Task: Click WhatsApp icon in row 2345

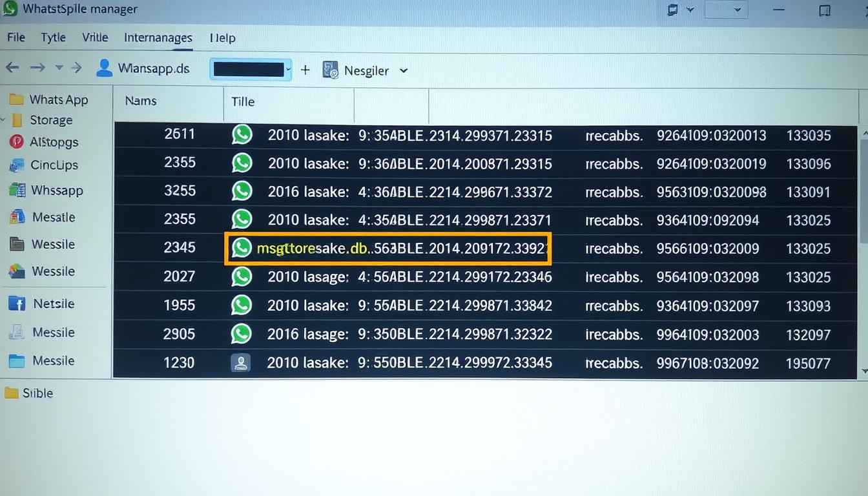Action: coord(242,248)
